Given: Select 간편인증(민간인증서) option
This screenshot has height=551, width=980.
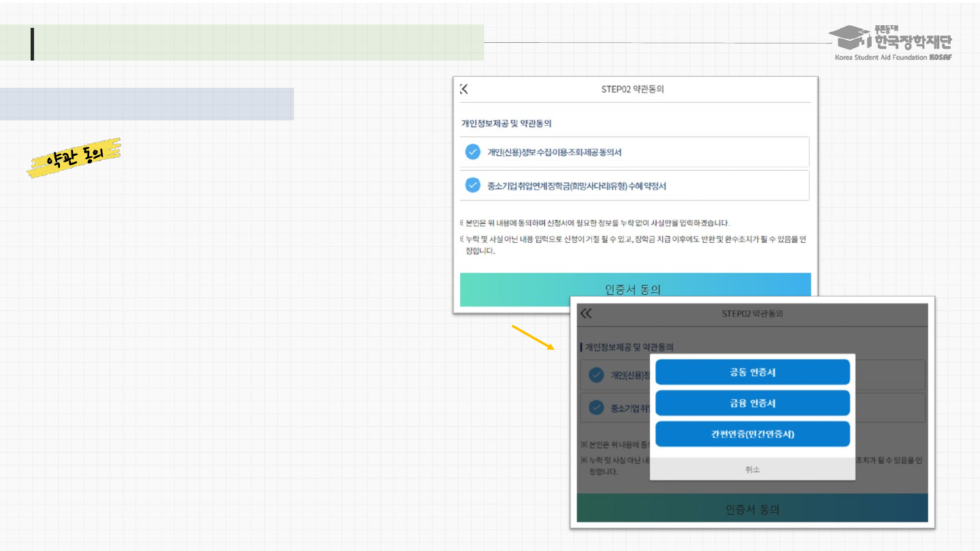Looking at the screenshot, I should pos(752,434).
